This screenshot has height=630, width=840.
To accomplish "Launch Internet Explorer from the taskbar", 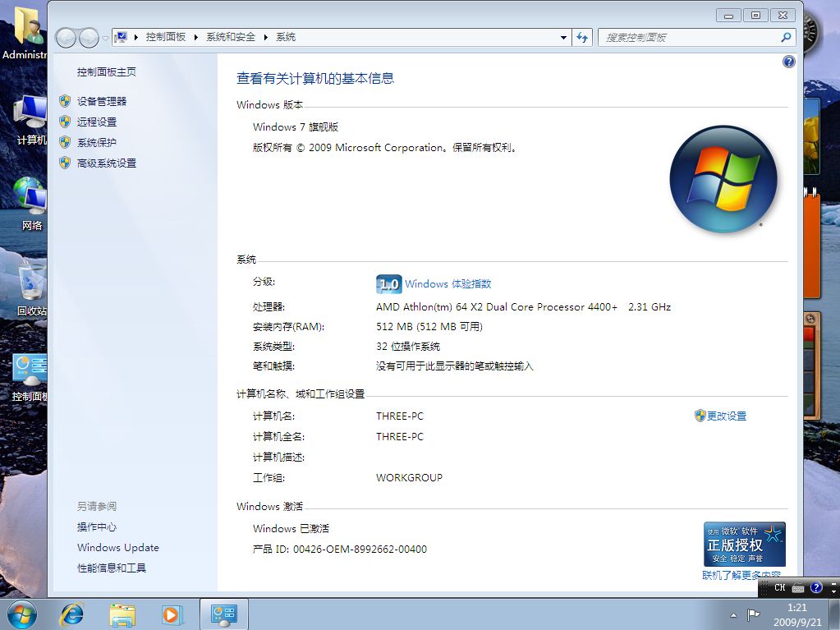I will 71,614.
